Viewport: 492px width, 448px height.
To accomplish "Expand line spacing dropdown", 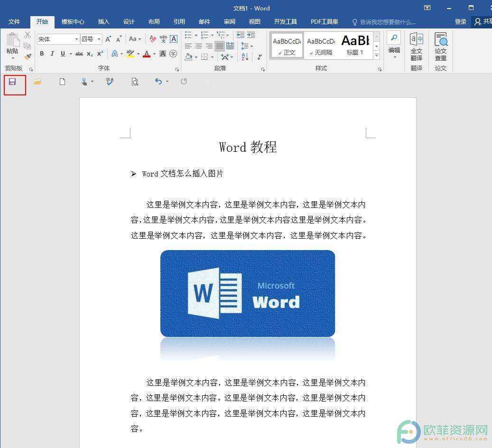I will (x=251, y=47).
